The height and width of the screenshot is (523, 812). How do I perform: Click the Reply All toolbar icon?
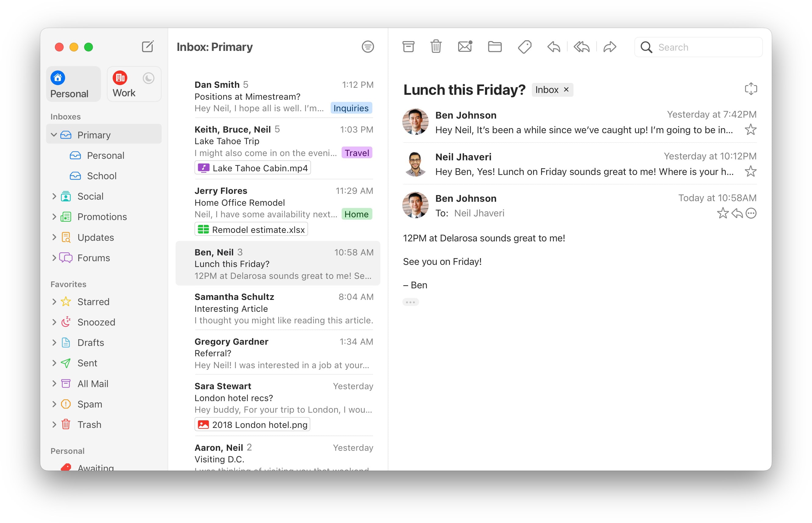581,47
